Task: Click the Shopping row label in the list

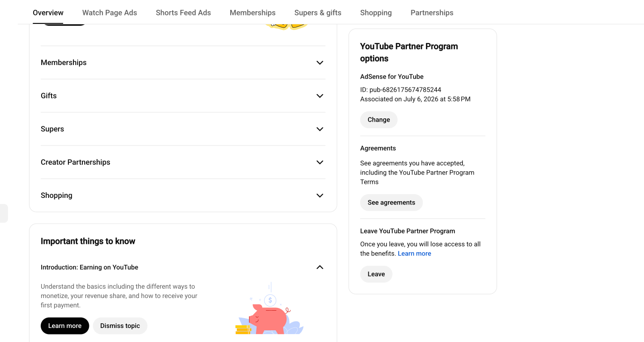Action: point(57,196)
